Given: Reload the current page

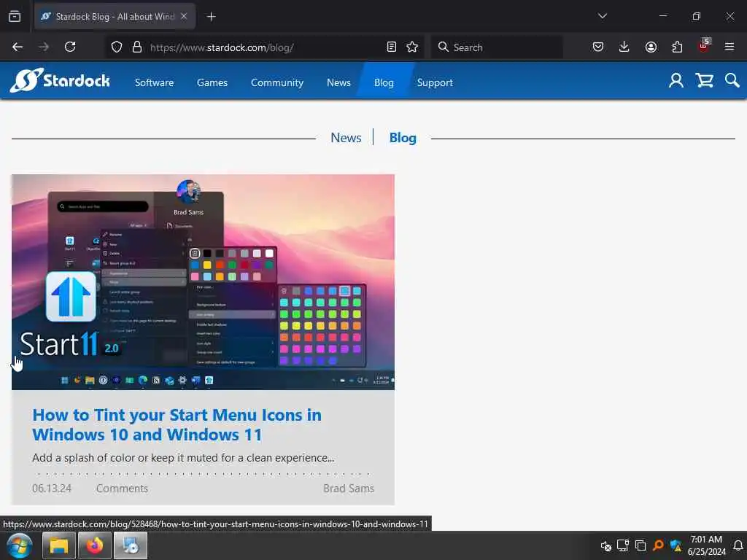Looking at the screenshot, I should (x=70, y=47).
